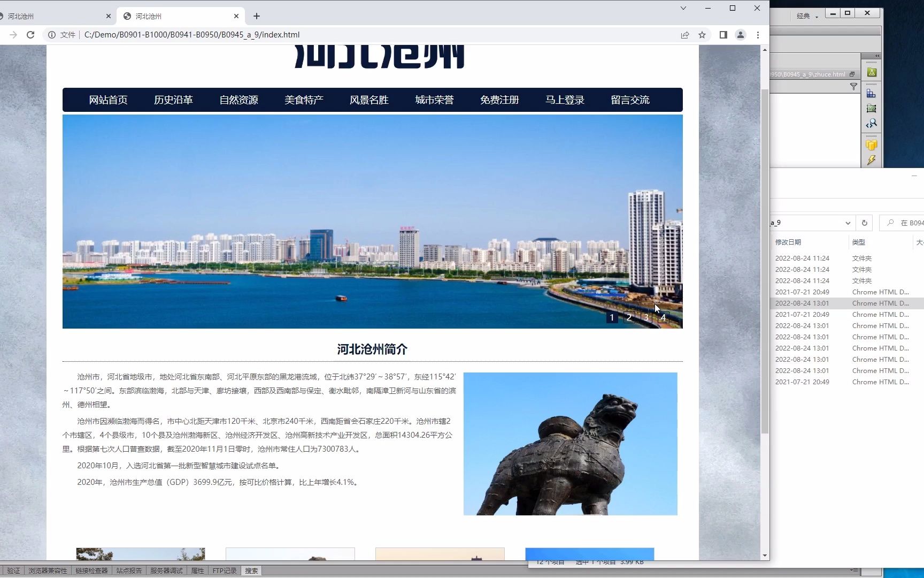Open the FTP记录 tab
Viewport: 924px width, 578px height.
point(224,571)
